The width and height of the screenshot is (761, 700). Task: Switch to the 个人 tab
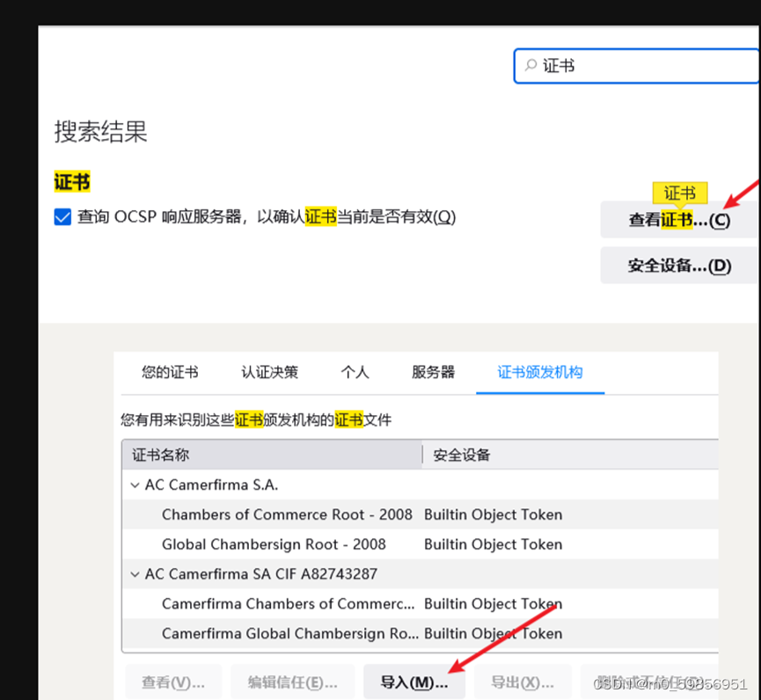(x=355, y=372)
